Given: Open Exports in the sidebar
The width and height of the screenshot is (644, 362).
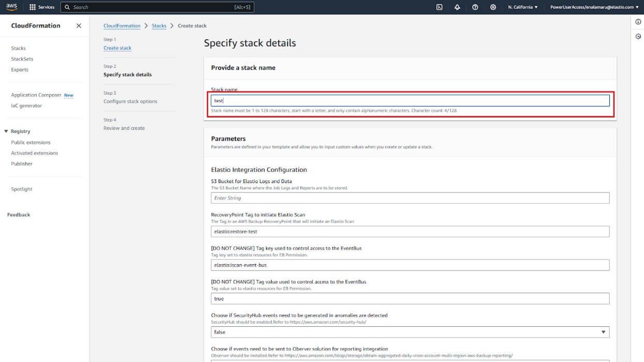Looking at the screenshot, I should pos(20,70).
